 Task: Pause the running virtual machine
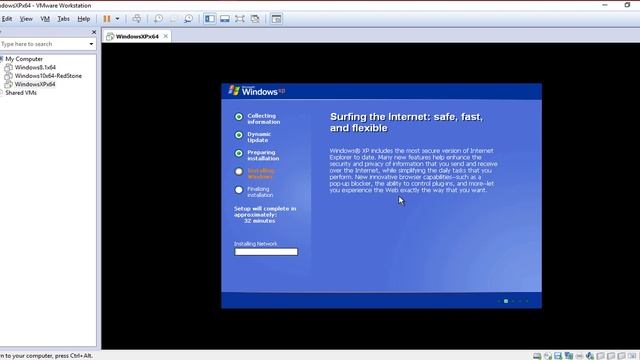tap(107, 19)
